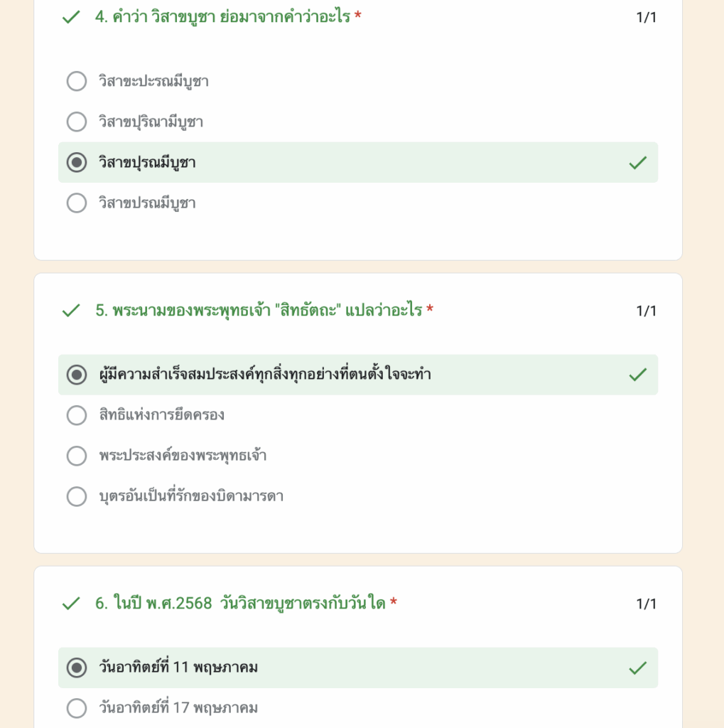724x728 pixels.
Task: Select radio option วิสาขปุริณามีบูชา
Action: (77, 122)
